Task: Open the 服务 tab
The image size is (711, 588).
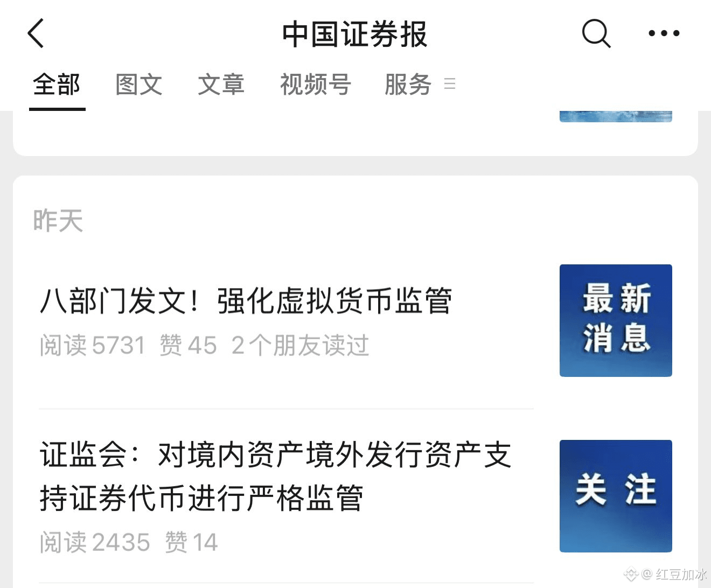Action: (408, 85)
